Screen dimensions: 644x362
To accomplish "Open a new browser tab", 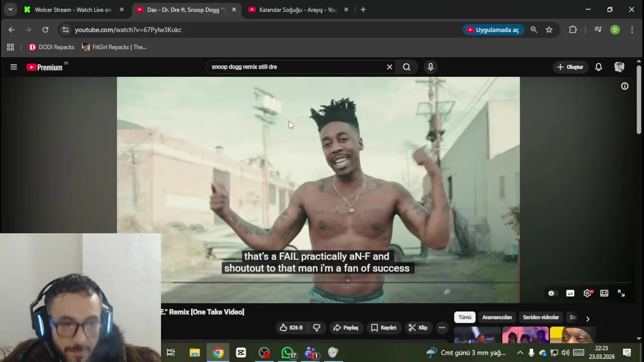I will pyautogui.click(x=363, y=10).
